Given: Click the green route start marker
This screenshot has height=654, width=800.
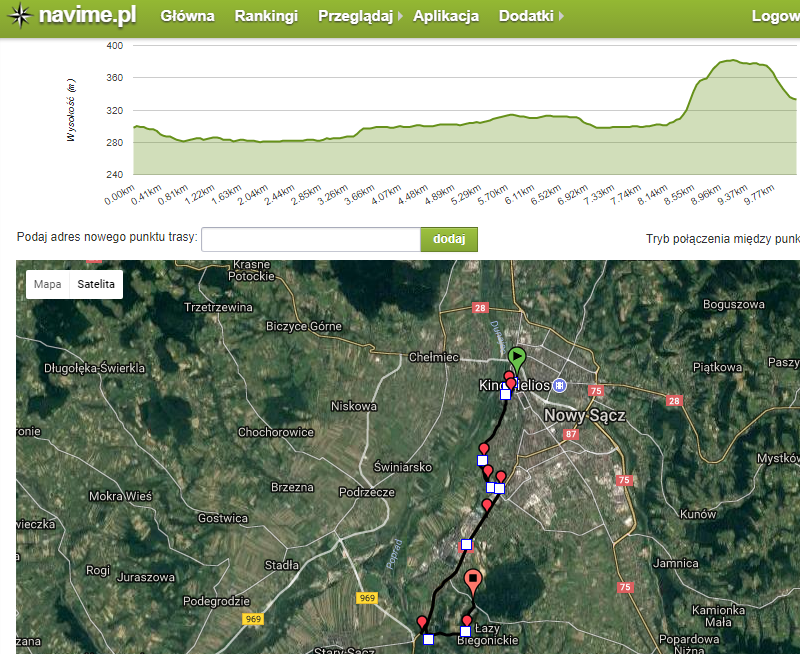Looking at the screenshot, I should pyautogui.click(x=516, y=358).
